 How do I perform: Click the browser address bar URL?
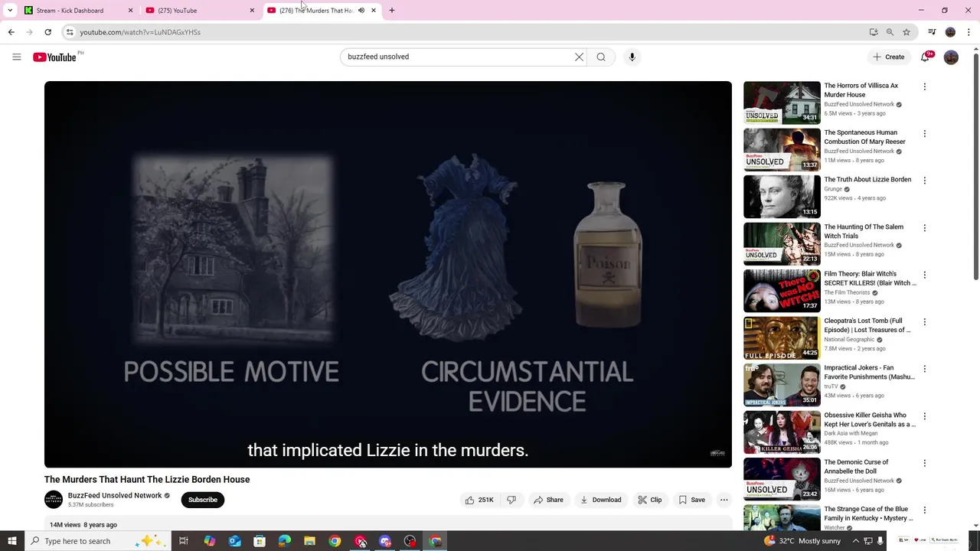(140, 32)
